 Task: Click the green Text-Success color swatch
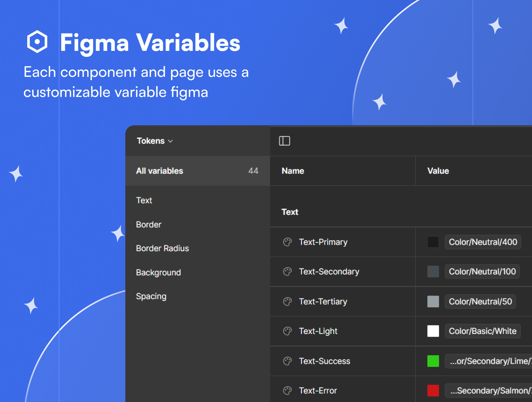pyautogui.click(x=433, y=361)
